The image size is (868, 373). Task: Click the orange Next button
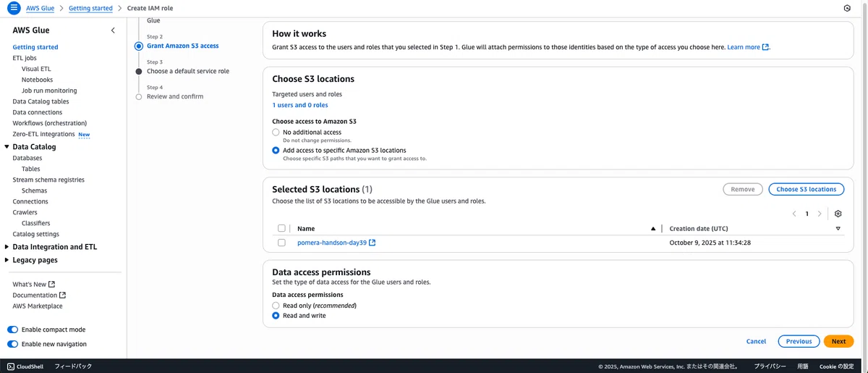pos(838,341)
